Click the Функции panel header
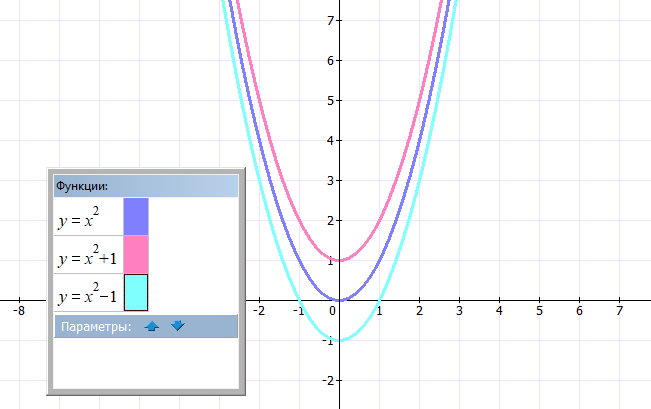Screen dimensions: 651x409 (x=145, y=186)
